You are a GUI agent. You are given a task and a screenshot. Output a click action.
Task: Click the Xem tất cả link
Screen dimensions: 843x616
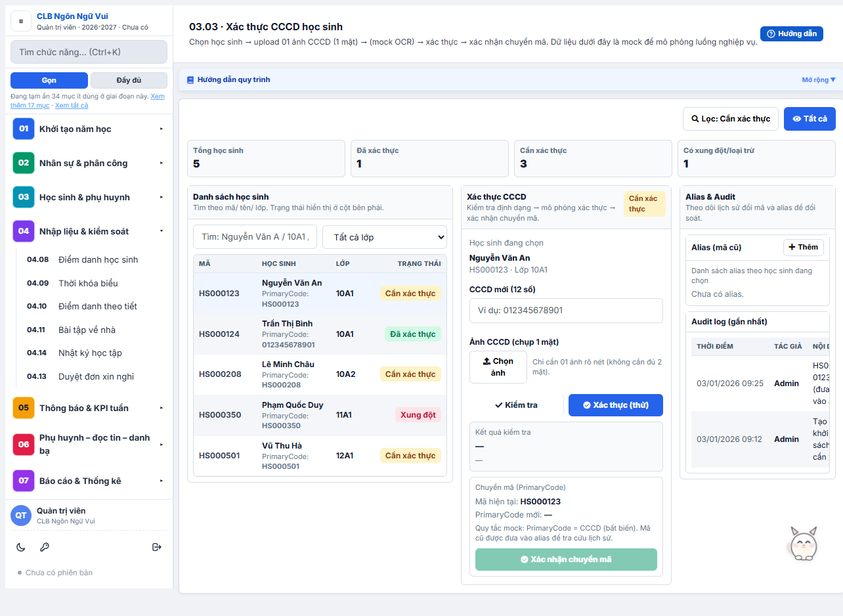tap(72, 105)
